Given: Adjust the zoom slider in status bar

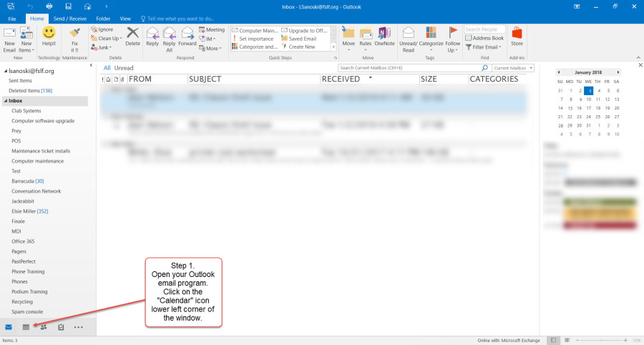Looking at the screenshot, I should 601,341.
